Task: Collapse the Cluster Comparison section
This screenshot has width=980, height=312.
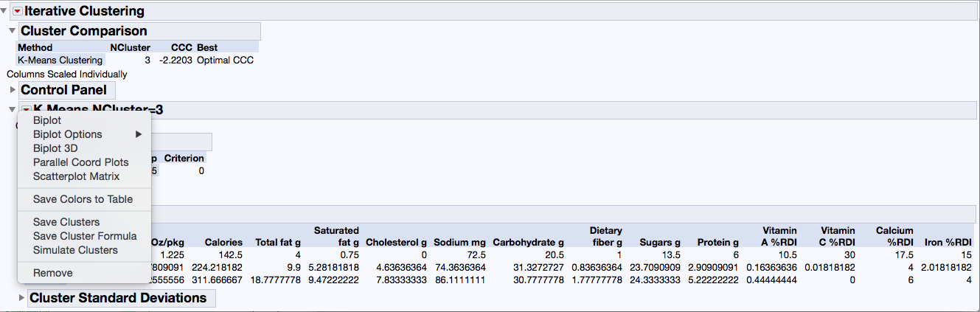Action: tap(12, 31)
